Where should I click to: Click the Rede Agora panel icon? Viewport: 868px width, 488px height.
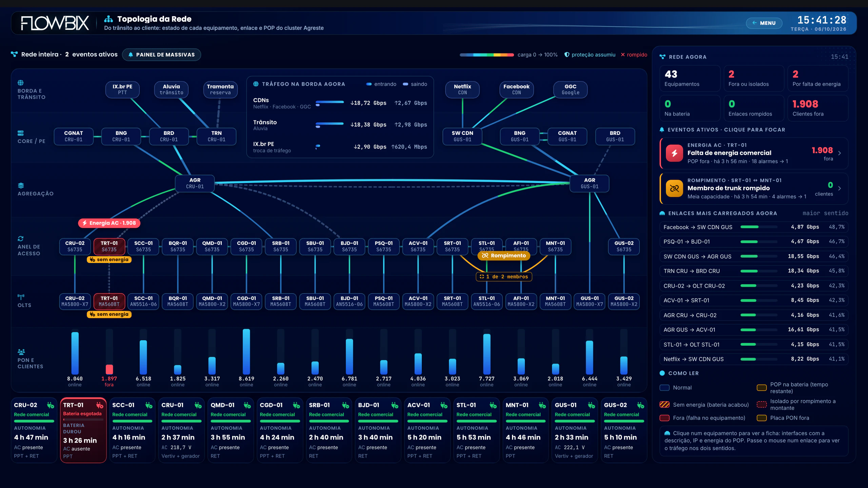pyautogui.click(x=663, y=57)
